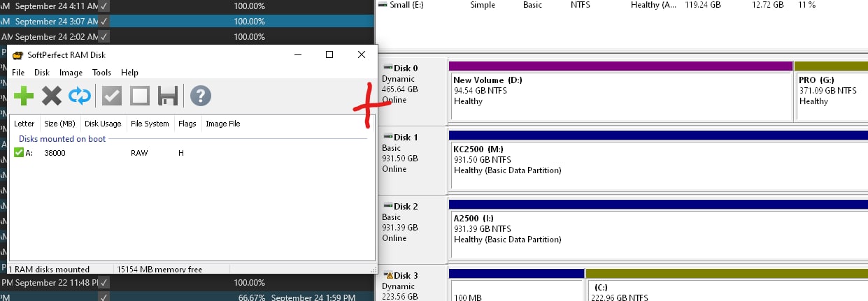The height and width of the screenshot is (301, 868).
Task: Click the checkmark Properties toolbar icon
Action: point(112,96)
